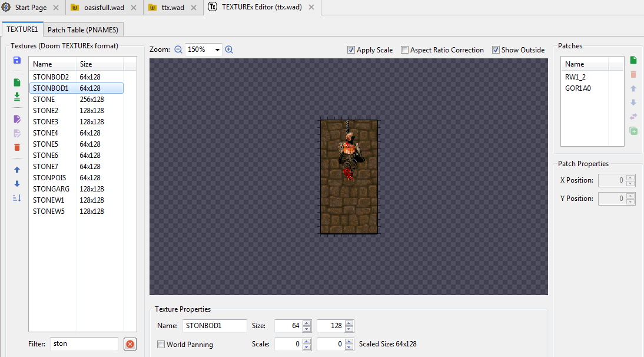The image size is (644, 357).
Task: Open the Patch Table (PNAMES) tab
Action: (83, 30)
